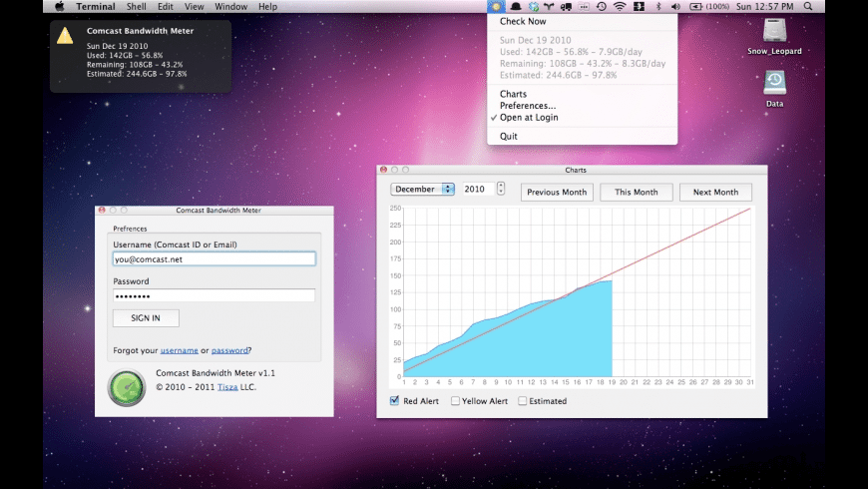Click the '(100%)' battery percentage text
Image resolution: width=868 pixels, height=489 pixels.
point(717,7)
